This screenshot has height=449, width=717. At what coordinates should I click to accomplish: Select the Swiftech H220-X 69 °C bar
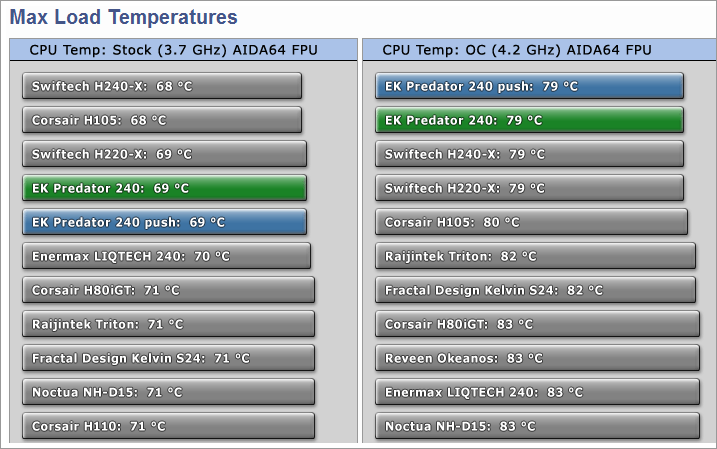tap(164, 154)
